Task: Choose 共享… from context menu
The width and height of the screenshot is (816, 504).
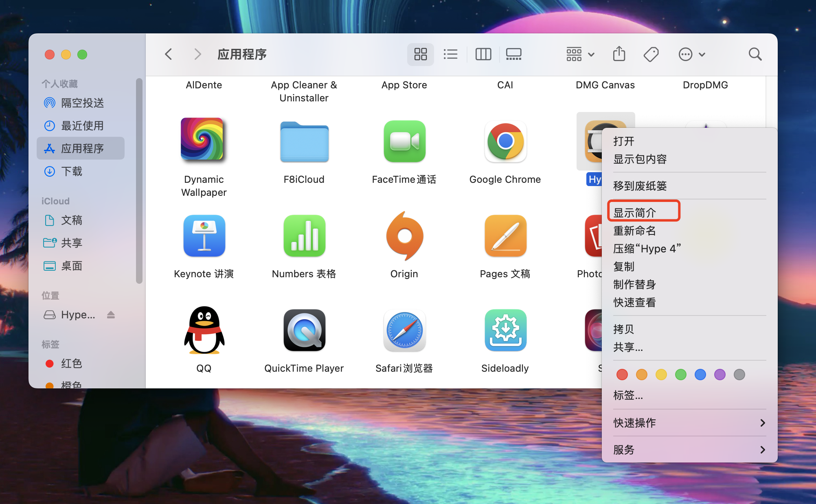Action: click(690, 347)
